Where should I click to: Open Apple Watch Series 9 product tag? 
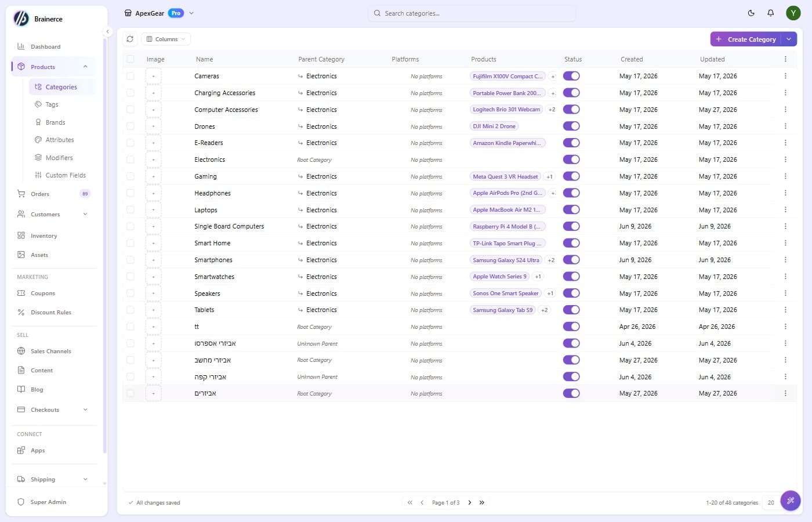(500, 277)
